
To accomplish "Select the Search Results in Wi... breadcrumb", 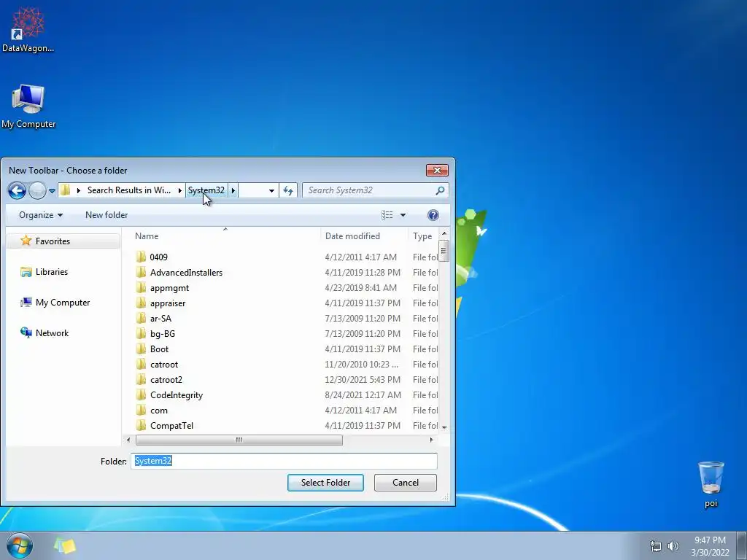I will pyautogui.click(x=128, y=190).
